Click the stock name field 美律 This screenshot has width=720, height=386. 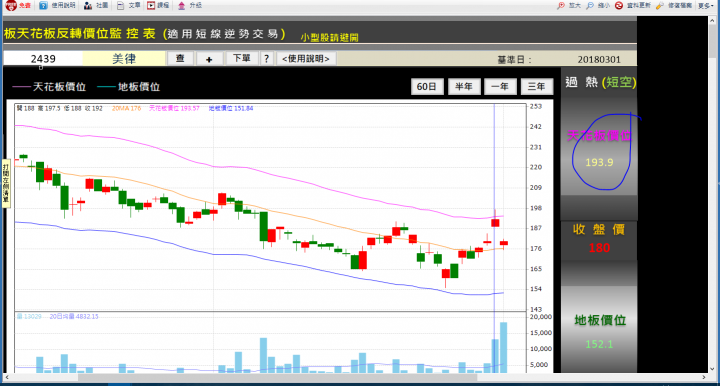point(124,59)
